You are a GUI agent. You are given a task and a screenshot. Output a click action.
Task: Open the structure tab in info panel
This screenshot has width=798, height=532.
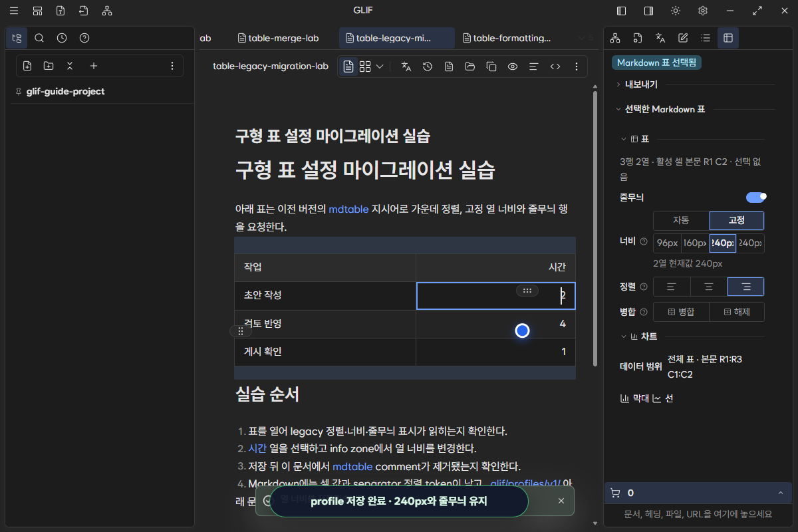click(615, 38)
